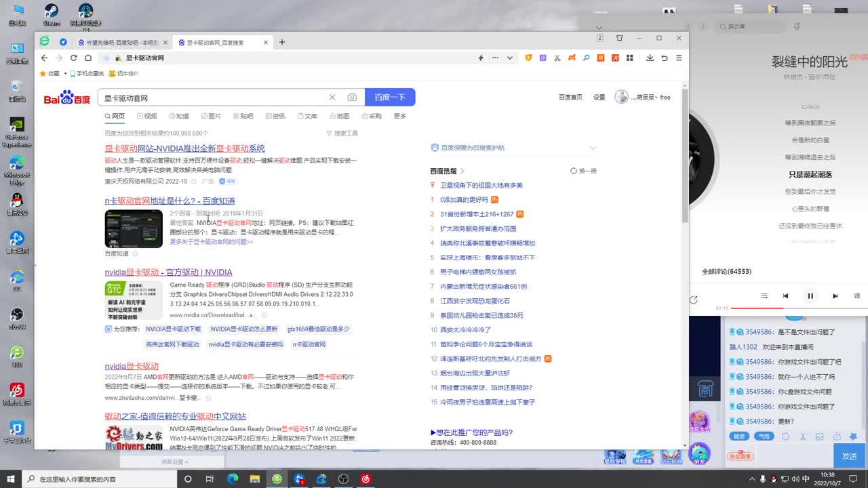
Task: Click the 驱动之家 result title link
Action: (x=175, y=416)
